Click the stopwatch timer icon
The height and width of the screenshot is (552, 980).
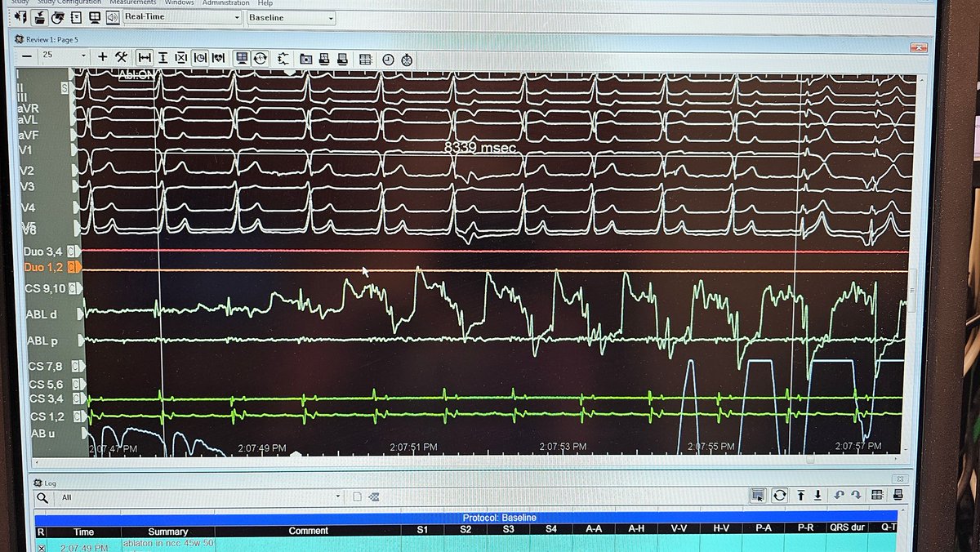(407, 60)
